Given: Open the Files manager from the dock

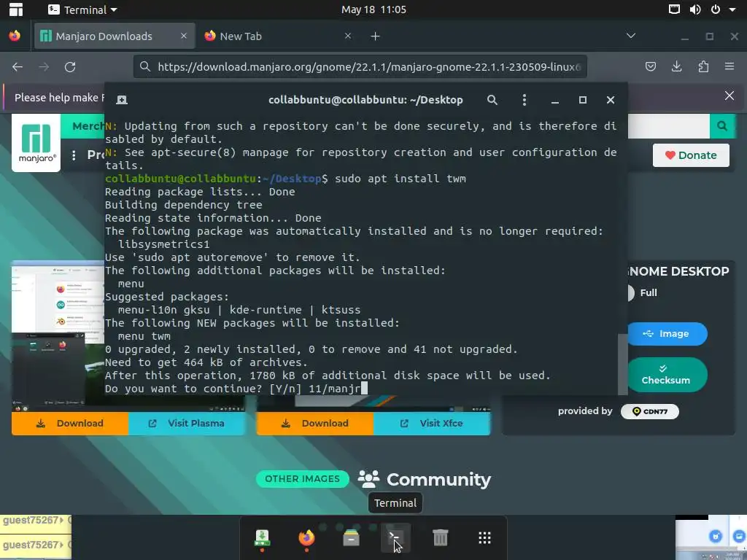Looking at the screenshot, I should 351,537.
